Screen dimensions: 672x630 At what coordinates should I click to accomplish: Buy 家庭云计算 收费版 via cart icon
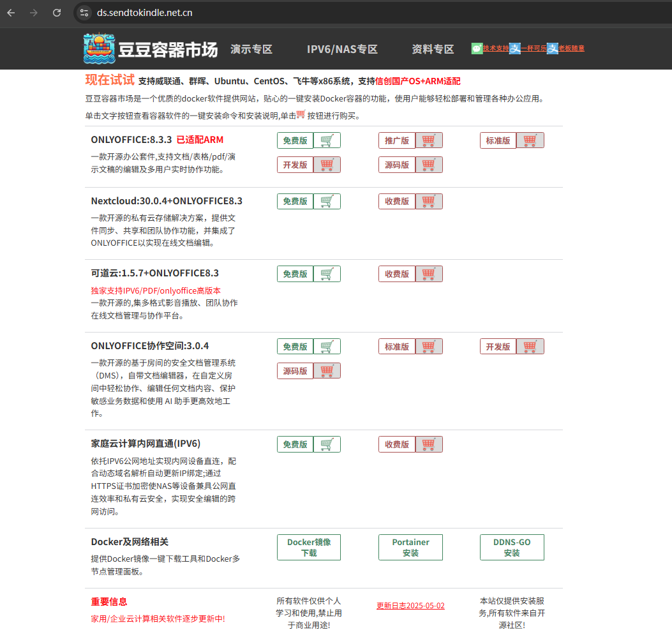(x=429, y=444)
